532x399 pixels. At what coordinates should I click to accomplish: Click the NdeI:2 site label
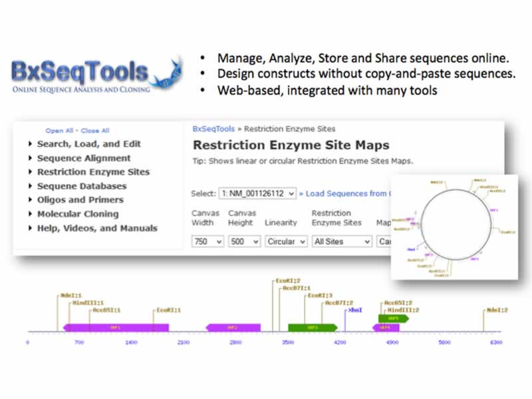497,310
